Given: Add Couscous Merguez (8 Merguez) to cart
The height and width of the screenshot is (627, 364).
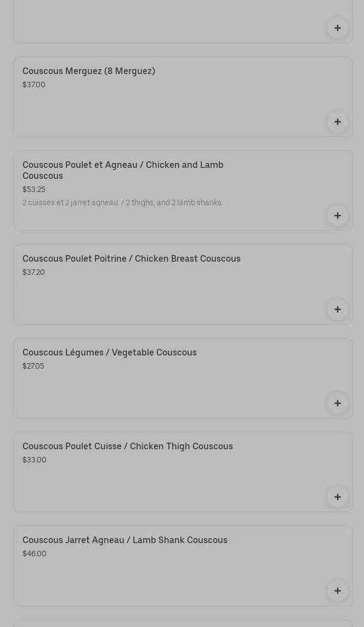Looking at the screenshot, I should 338,122.
